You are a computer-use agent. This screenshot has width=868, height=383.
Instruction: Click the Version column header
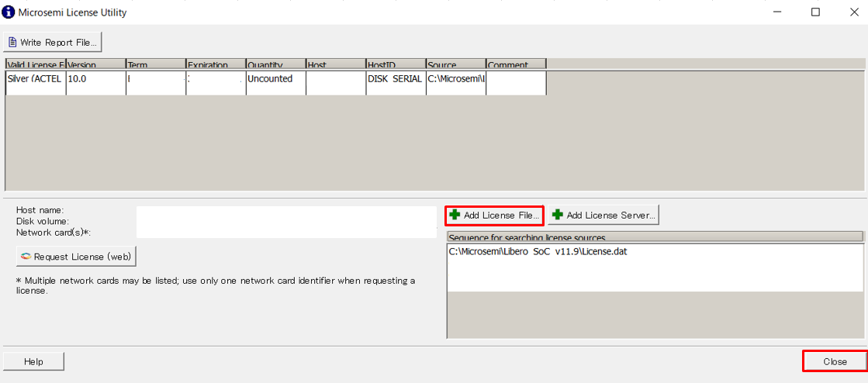click(x=95, y=64)
